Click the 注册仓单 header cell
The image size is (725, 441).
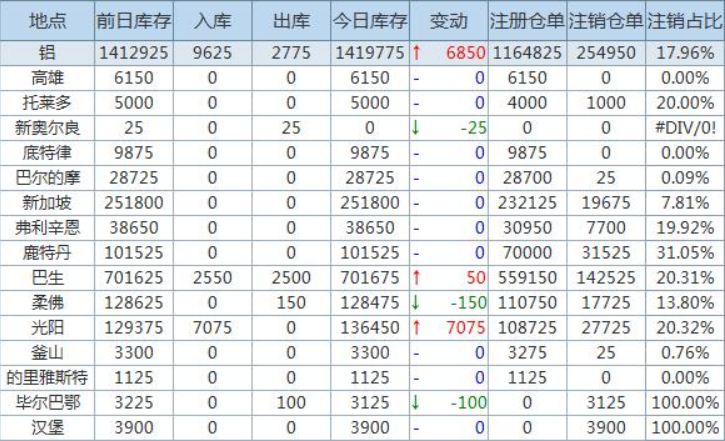coord(527,20)
